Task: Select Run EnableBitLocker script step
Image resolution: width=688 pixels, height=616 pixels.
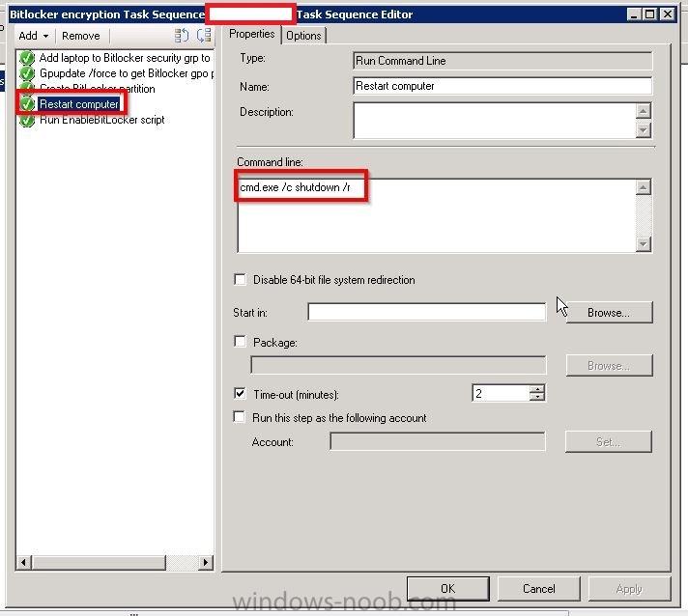Action: coord(101,120)
